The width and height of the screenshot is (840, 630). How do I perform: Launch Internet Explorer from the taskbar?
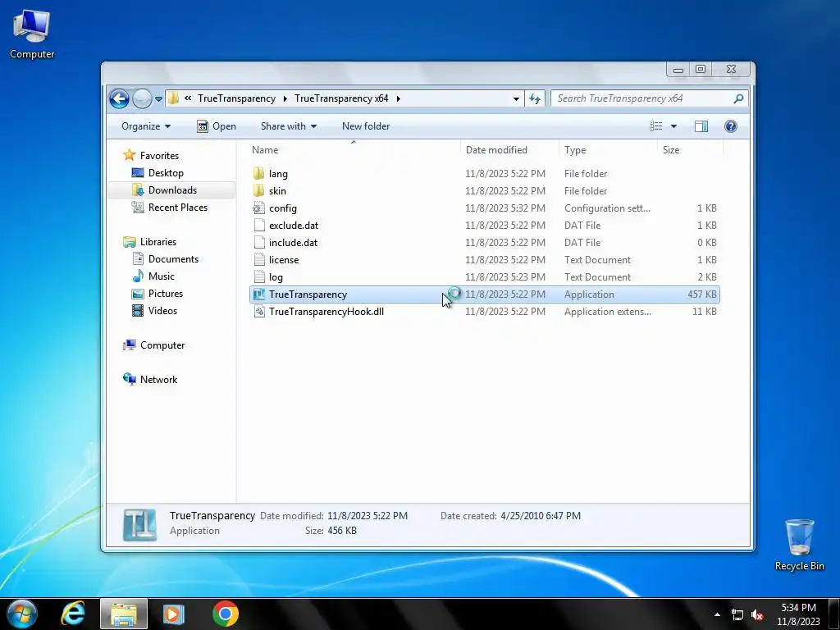click(73, 614)
